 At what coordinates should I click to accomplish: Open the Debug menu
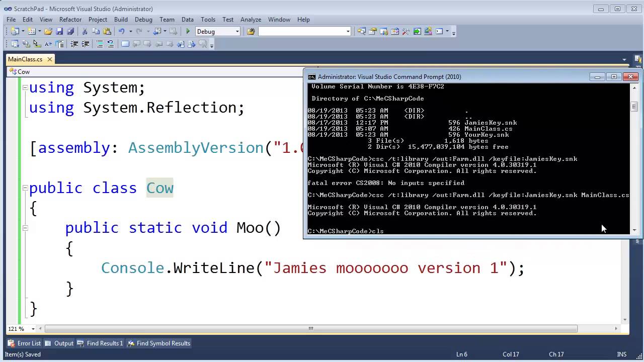pyautogui.click(x=143, y=19)
